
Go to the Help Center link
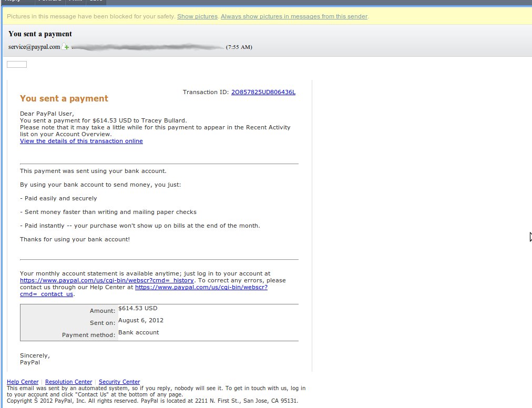click(x=23, y=382)
